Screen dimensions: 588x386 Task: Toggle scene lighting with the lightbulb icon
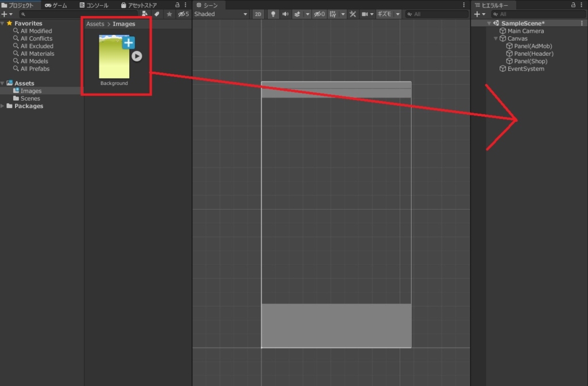coord(273,14)
